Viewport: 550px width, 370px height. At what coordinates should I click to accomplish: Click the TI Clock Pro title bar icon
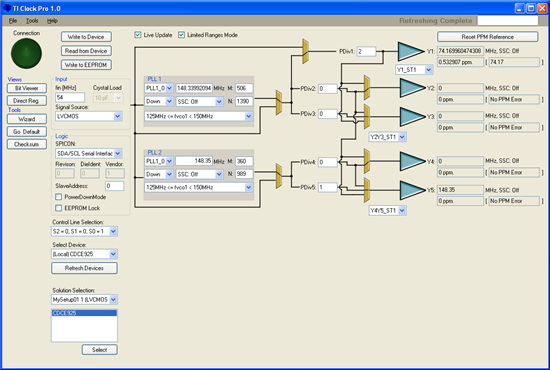pos(7,8)
